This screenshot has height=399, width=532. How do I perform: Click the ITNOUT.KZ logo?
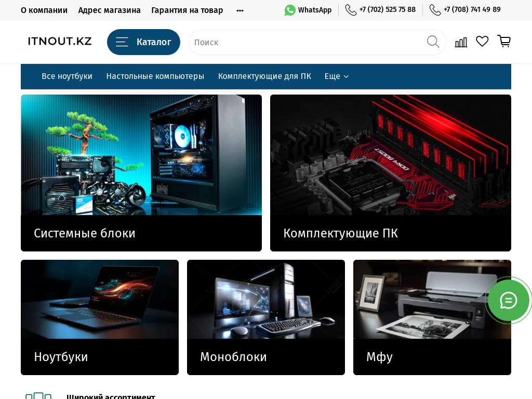coord(60,42)
